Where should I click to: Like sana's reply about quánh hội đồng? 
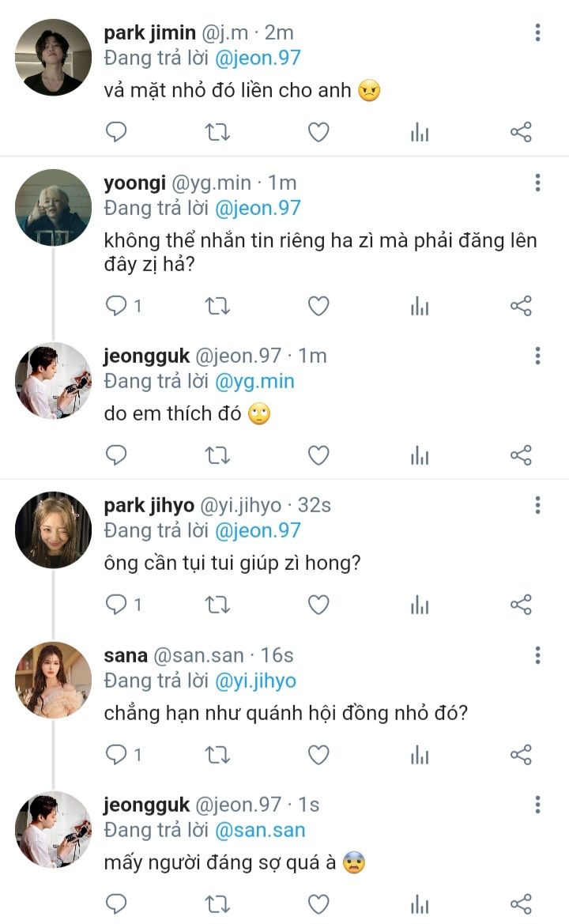click(318, 755)
